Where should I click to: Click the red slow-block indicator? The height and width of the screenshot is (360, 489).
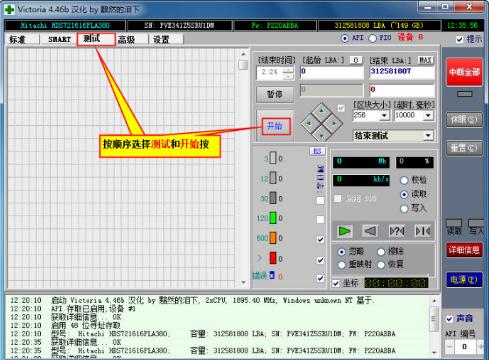click(x=273, y=258)
